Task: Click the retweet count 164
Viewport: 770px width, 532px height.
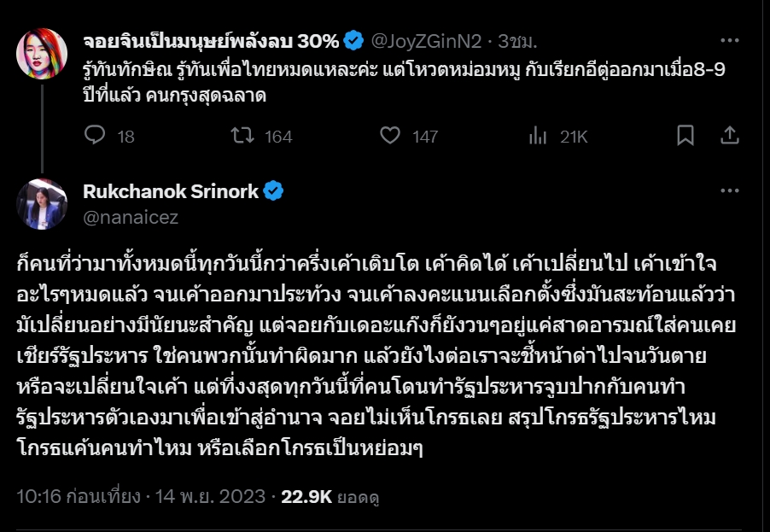Action: pyautogui.click(x=277, y=136)
